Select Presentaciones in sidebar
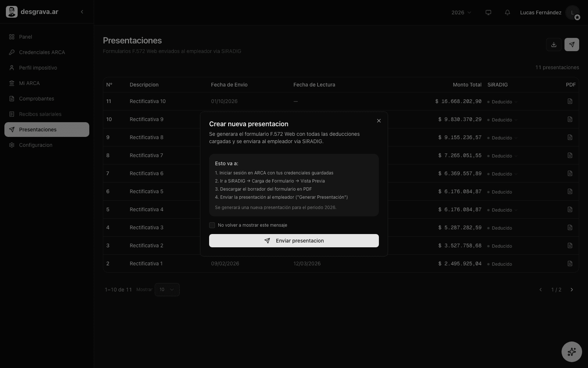 pyautogui.click(x=47, y=130)
